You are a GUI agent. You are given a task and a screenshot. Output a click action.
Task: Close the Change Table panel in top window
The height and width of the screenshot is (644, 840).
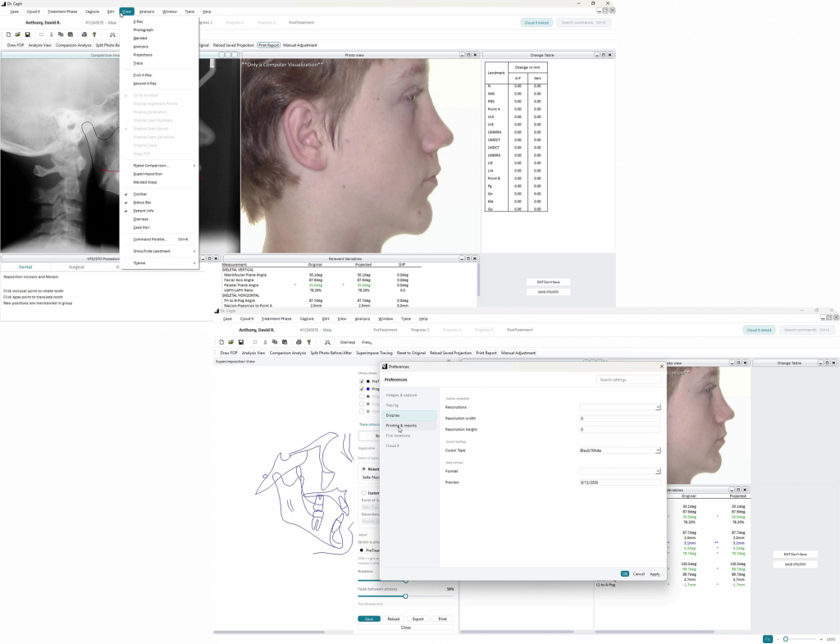[x=609, y=55]
